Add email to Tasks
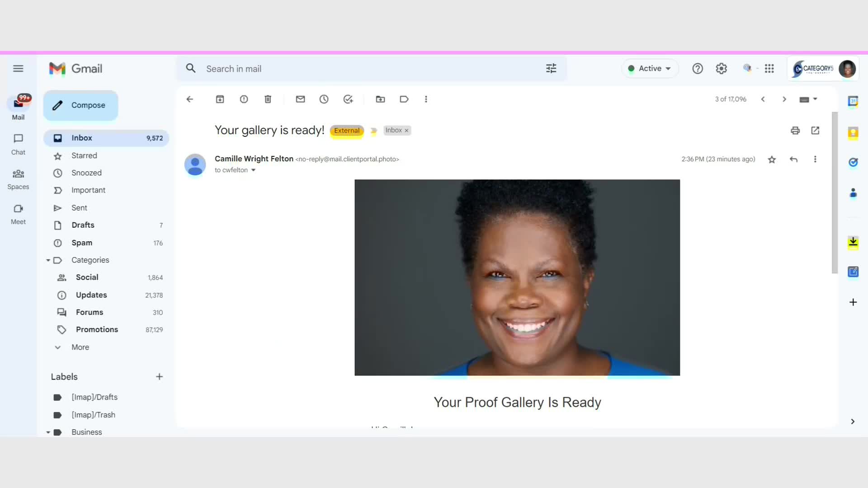Image resolution: width=868 pixels, height=488 pixels. [x=348, y=99]
